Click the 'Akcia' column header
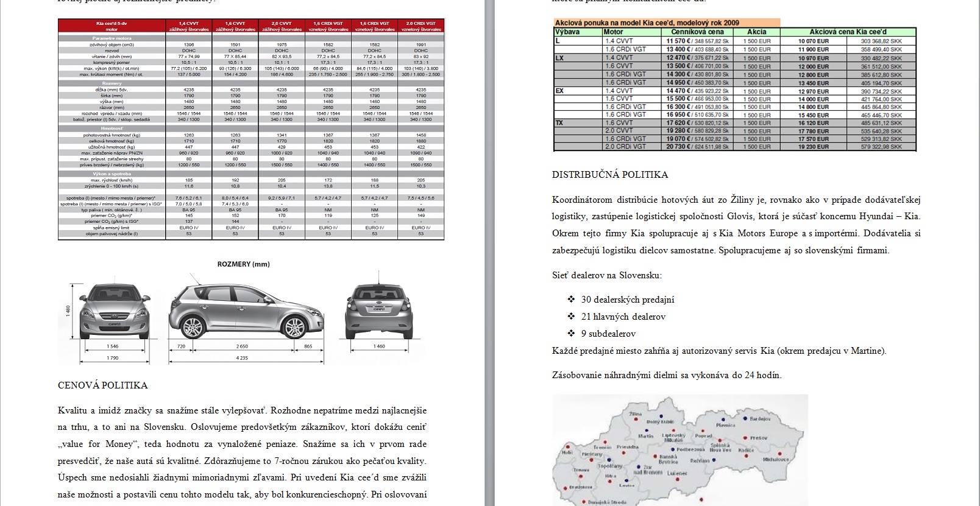The width and height of the screenshot is (980, 506). [x=757, y=32]
